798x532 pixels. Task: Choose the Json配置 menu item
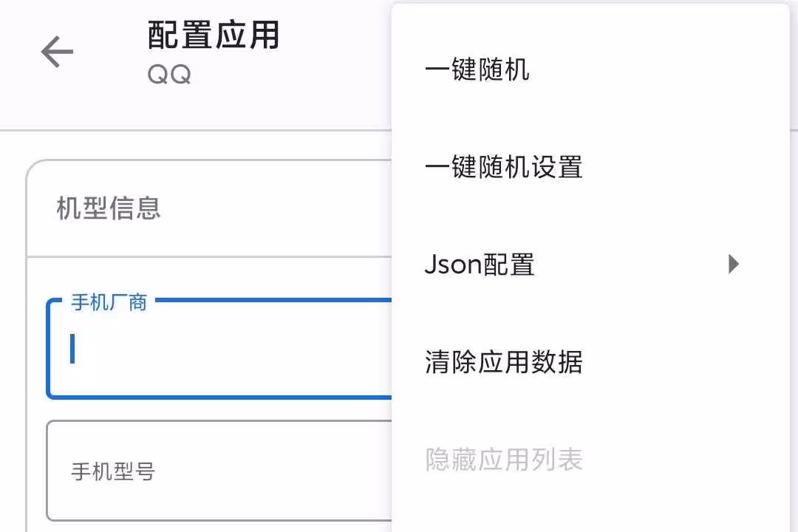click(x=480, y=265)
